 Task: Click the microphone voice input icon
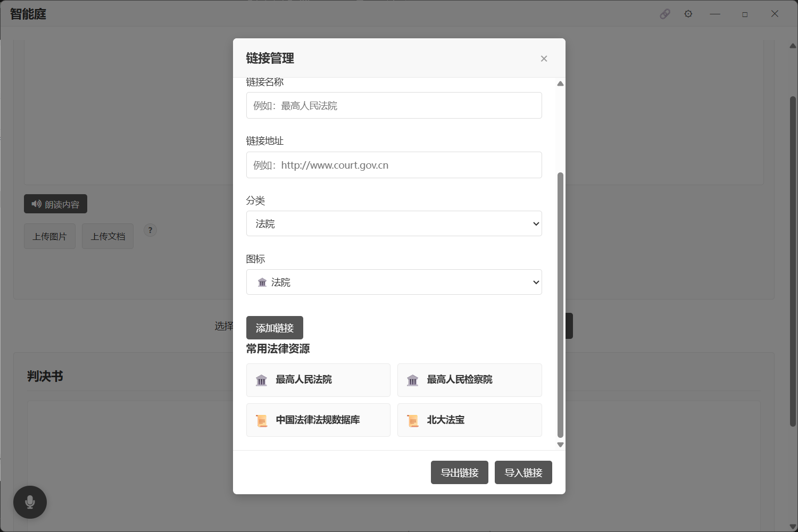tap(30, 502)
